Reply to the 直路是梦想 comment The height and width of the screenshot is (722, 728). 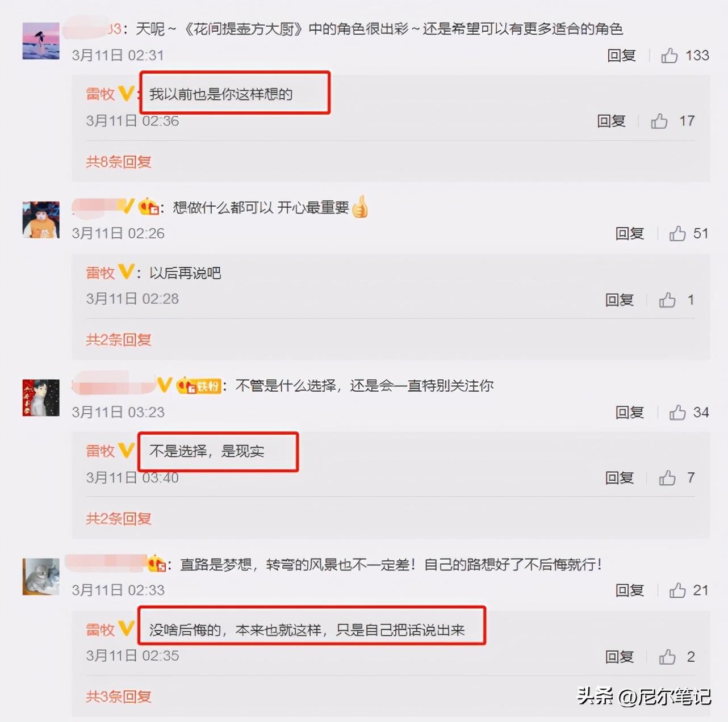click(630, 590)
